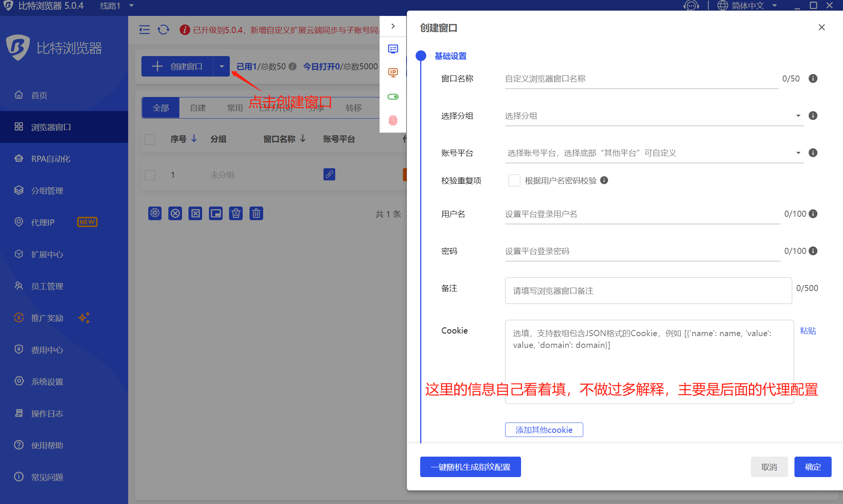Open the customer service chat icon
The height and width of the screenshot is (504, 843).
point(691,6)
